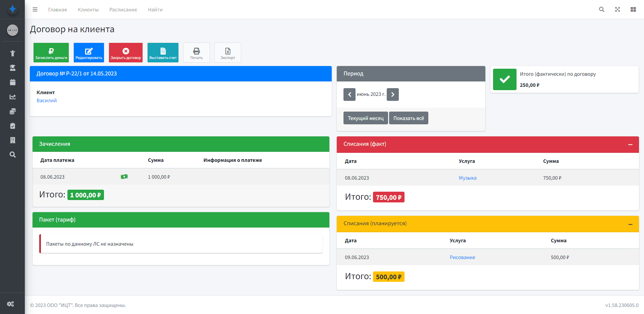This screenshot has height=314, width=644.
Task: Open the search magnifier in top navbar
Action: coord(601,9)
